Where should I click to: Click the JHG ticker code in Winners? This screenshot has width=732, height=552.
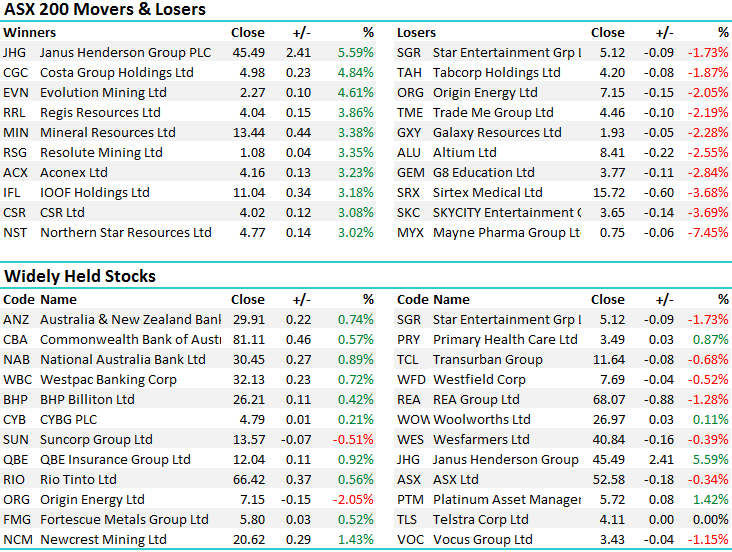click(x=15, y=52)
